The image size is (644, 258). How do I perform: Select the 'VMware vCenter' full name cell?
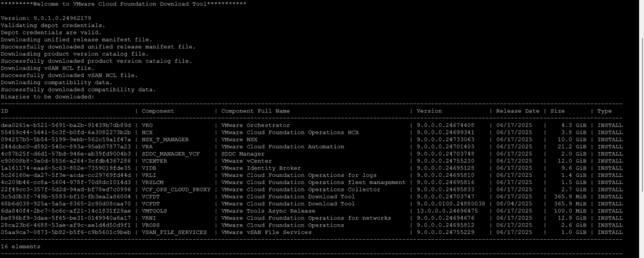pyautogui.click(x=243, y=161)
